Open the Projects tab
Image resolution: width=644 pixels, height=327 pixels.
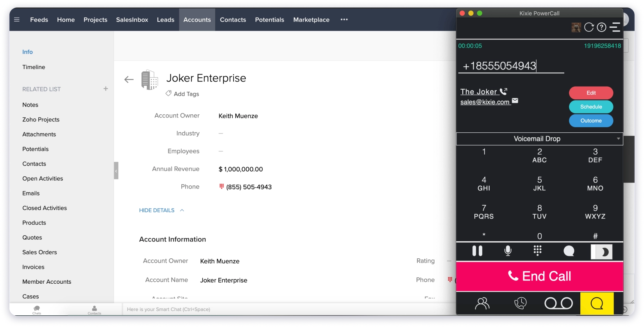tap(95, 20)
